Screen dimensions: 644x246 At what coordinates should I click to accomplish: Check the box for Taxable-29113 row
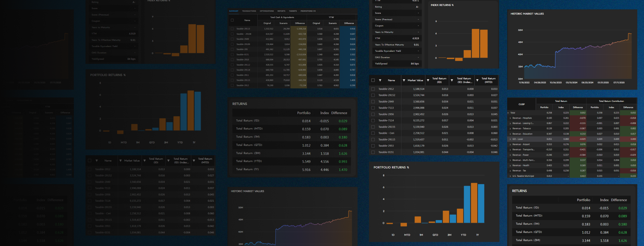pos(232,29)
